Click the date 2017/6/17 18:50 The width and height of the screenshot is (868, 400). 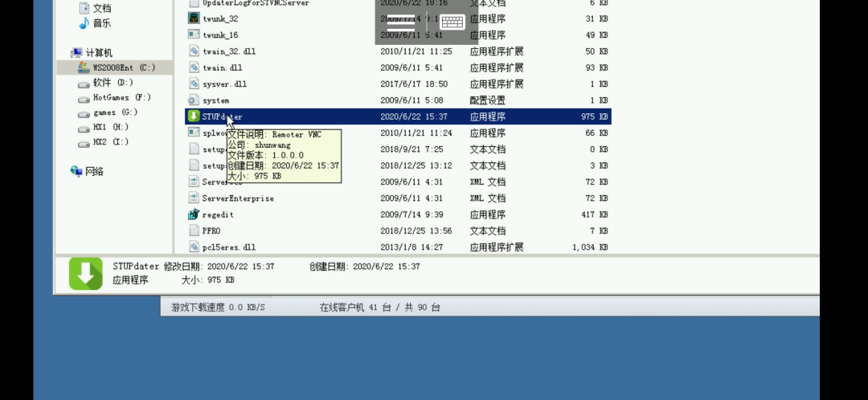click(414, 84)
